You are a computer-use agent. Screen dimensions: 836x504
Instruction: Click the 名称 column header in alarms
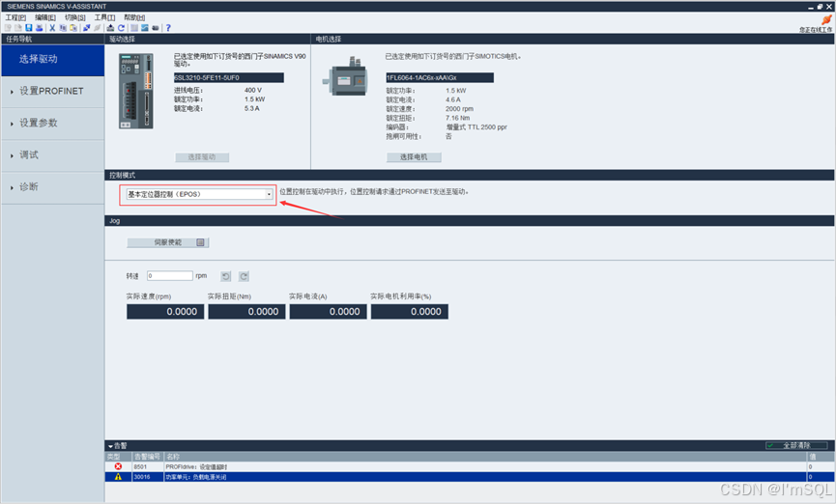coord(485,457)
